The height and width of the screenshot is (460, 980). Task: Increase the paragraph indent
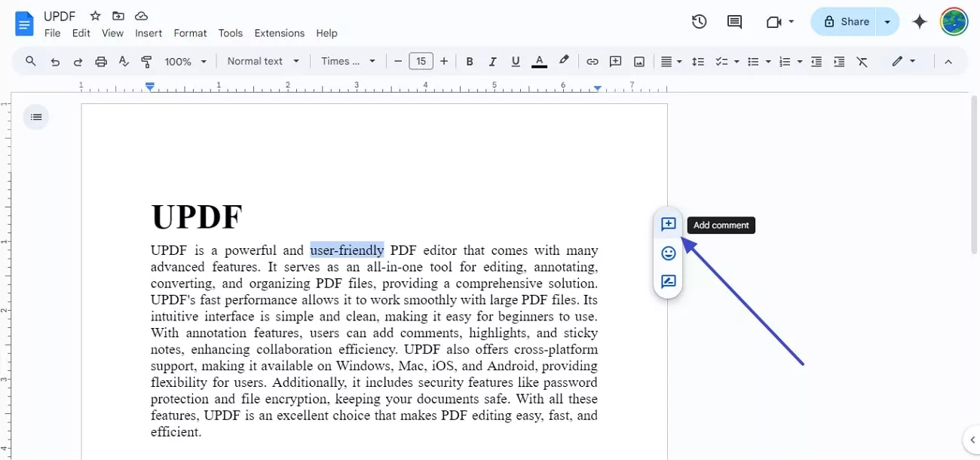coord(839,62)
